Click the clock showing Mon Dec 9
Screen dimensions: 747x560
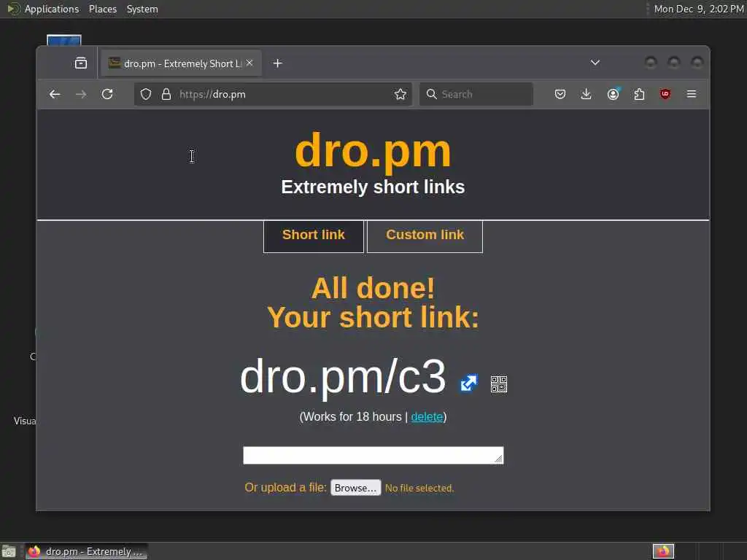pyautogui.click(x=698, y=9)
